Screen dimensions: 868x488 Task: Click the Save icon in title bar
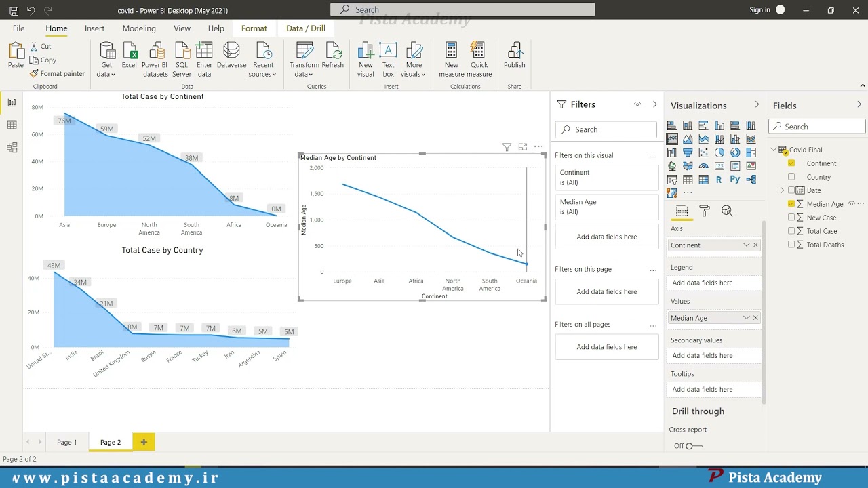pos(14,10)
